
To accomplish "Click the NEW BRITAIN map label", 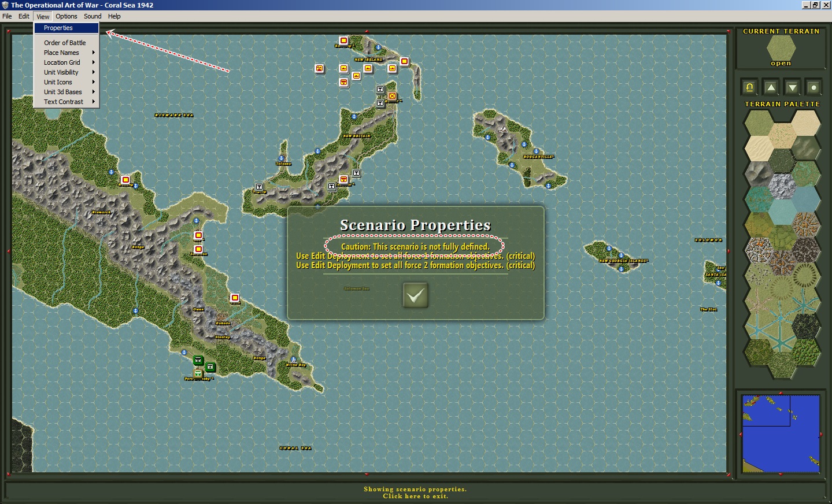I will [x=357, y=136].
